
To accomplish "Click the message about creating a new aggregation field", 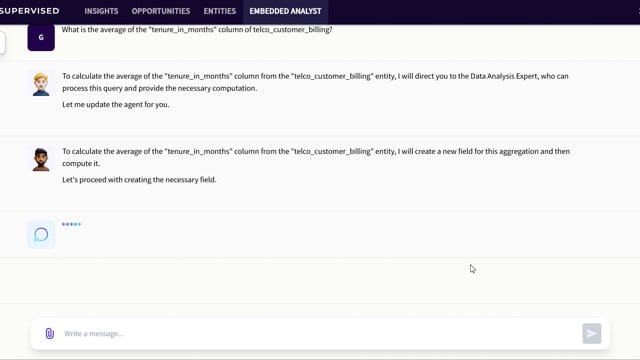I will (316, 157).
